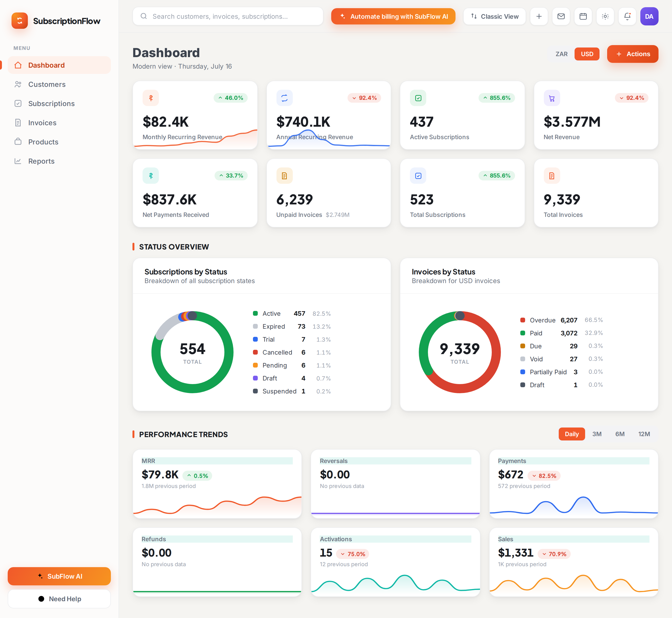Image resolution: width=672 pixels, height=618 pixels.
Task: Click the Unpaid Invoices document icon
Action: 284,176
